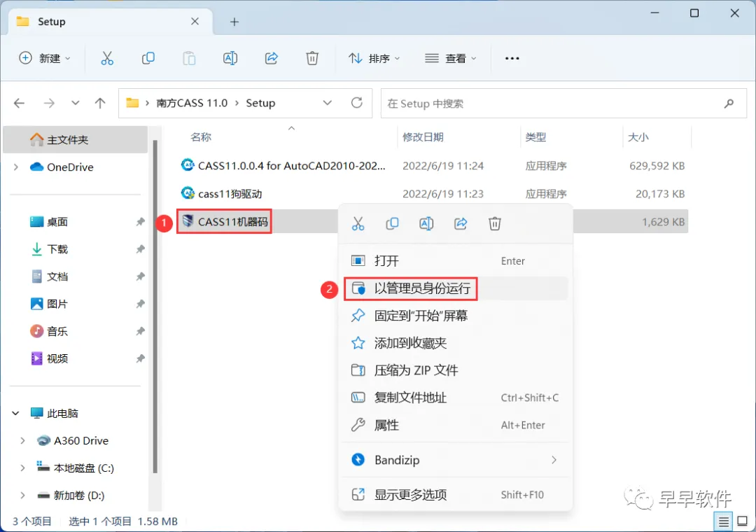Screen dimensions: 756x532
Task: Go forward with the right arrow button
Action: [x=49, y=103]
